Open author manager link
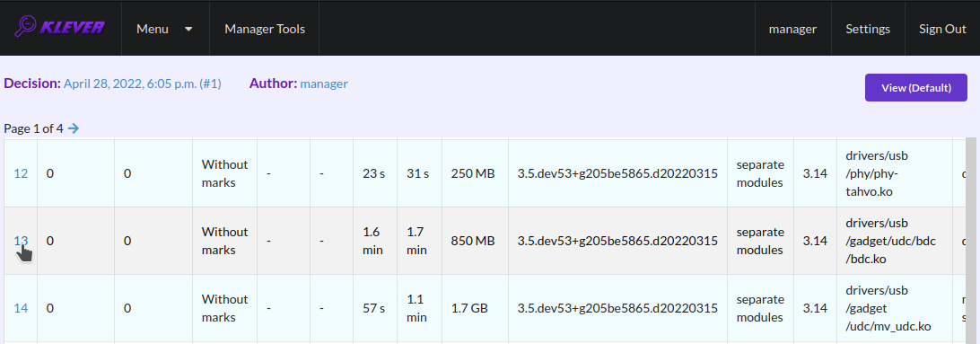The image size is (980, 344). 324,84
